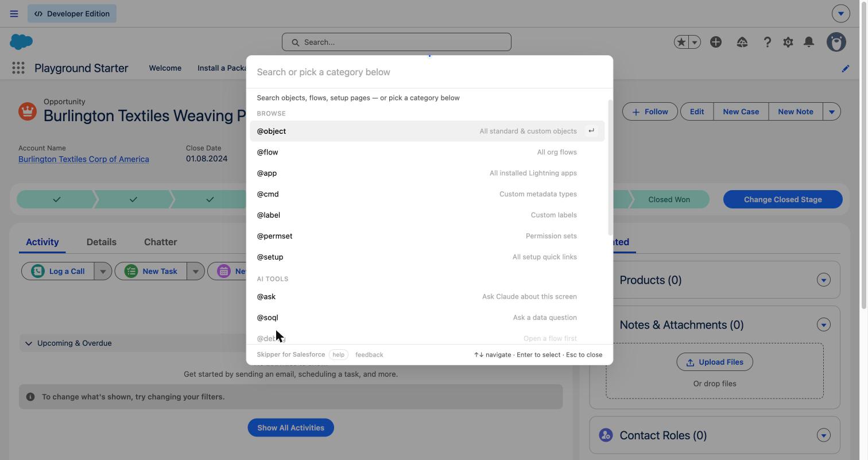Viewport: 868px width, 460px height.
Task: Click the feedback link in Skipper footer
Action: (x=369, y=355)
